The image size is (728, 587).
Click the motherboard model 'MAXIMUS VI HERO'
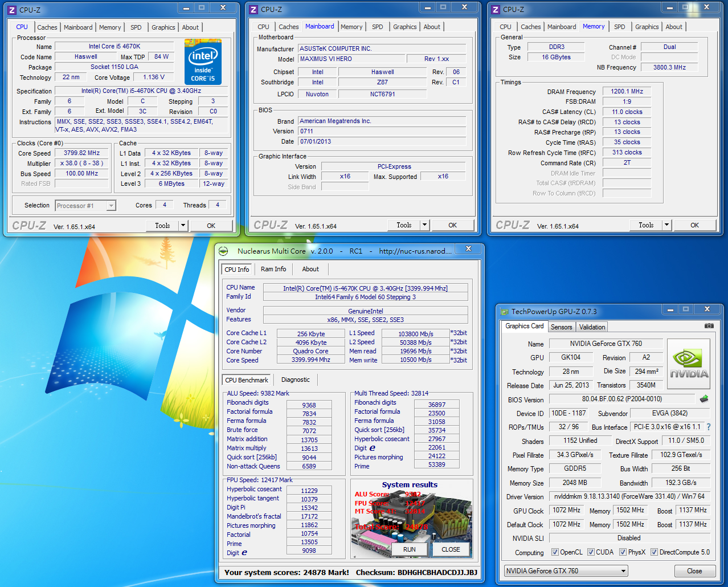click(351, 59)
